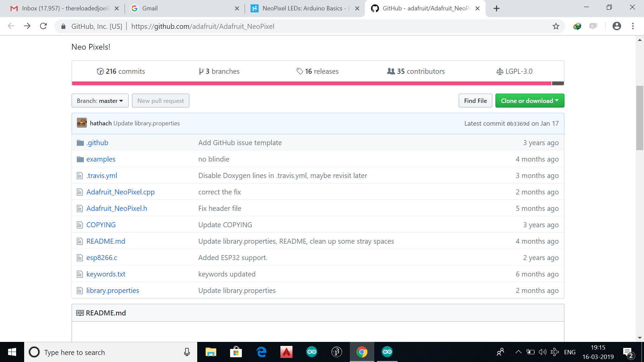Open Chrome profile account icon
644x362 pixels.
coord(616,26)
